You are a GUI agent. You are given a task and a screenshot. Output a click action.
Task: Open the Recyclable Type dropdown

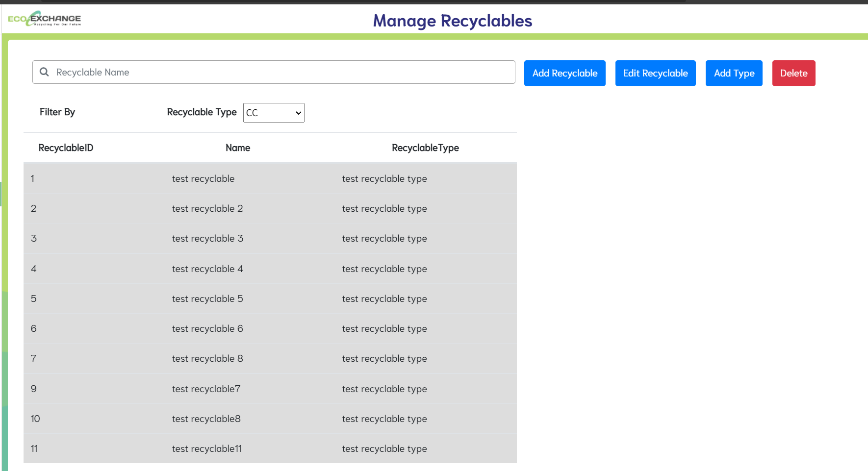[x=274, y=113]
